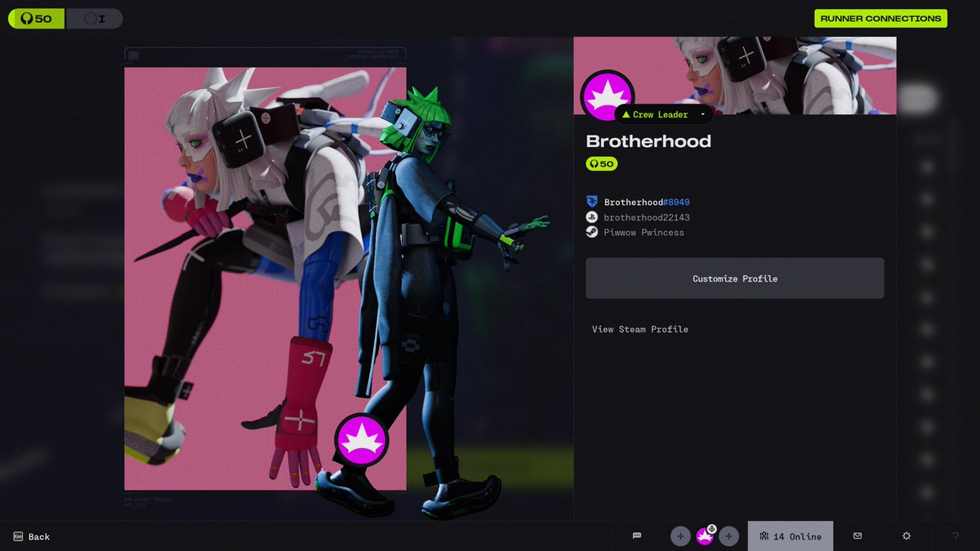Click PlayStation icon beside brotherhood22143
The width and height of the screenshot is (980, 551).
(592, 217)
